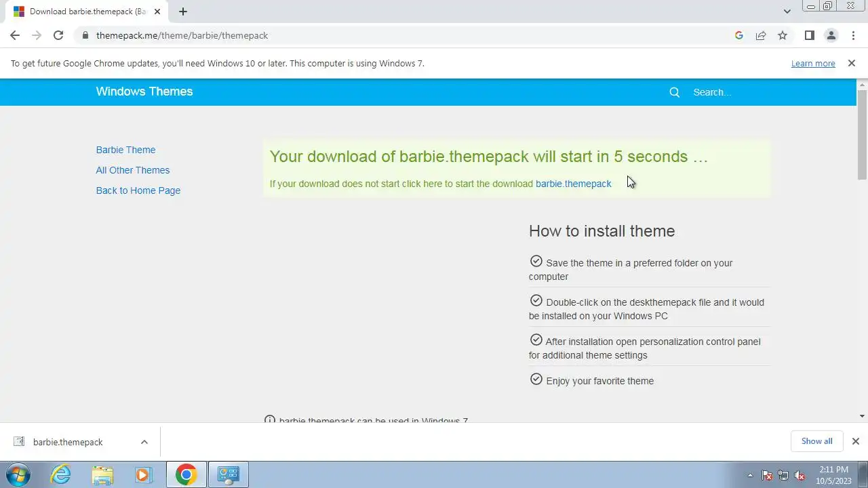Click the Action Center flag tray icon

point(767,475)
